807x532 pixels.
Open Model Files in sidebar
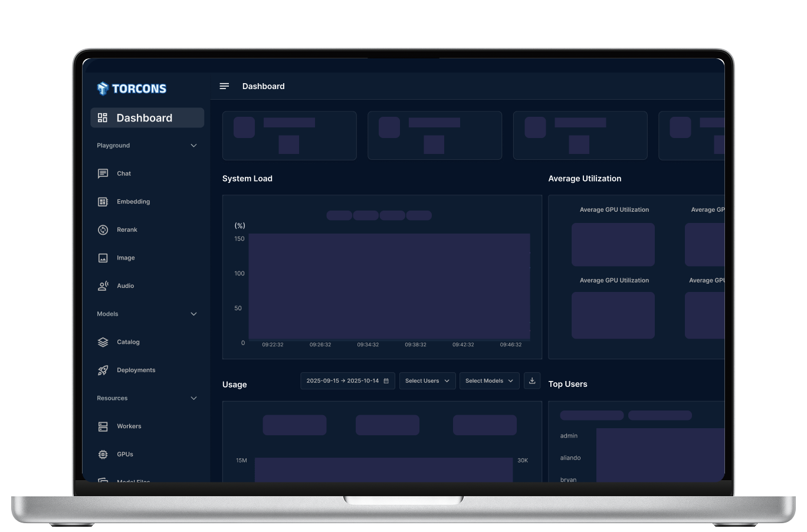coord(133,481)
